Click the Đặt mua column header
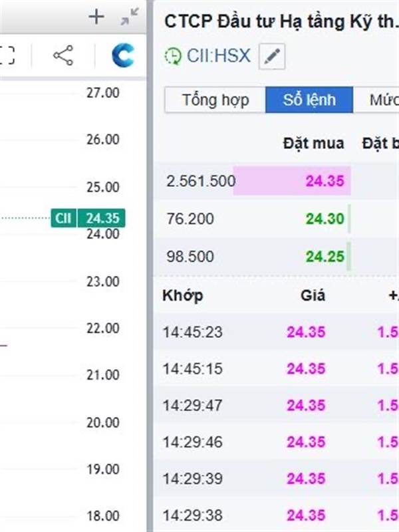 point(313,143)
